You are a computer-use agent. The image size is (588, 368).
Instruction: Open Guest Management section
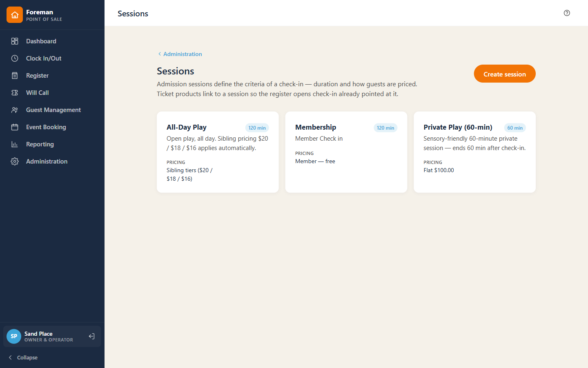click(52, 110)
